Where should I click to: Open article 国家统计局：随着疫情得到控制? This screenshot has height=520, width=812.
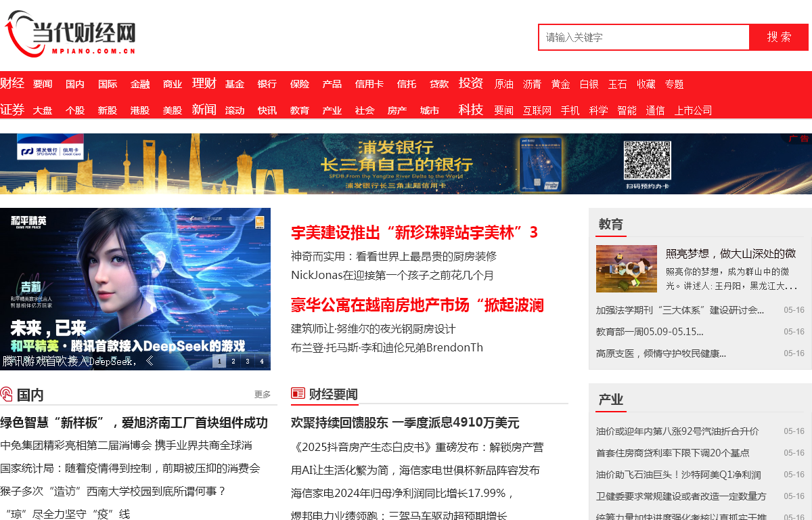130,468
